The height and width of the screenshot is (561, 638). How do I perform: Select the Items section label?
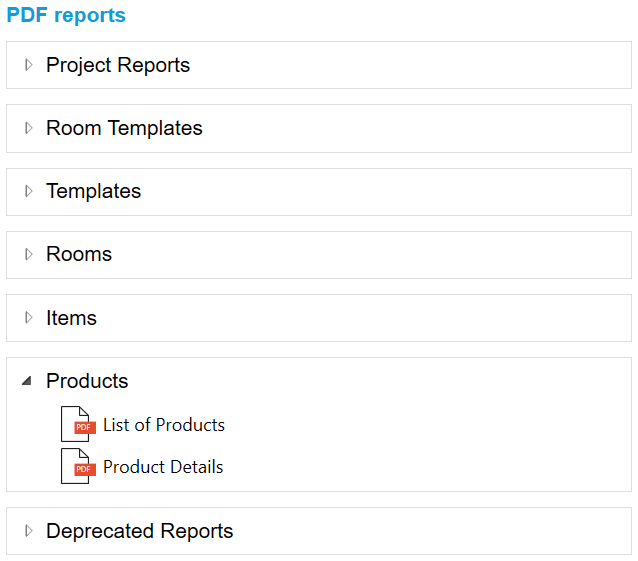click(x=71, y=318)
